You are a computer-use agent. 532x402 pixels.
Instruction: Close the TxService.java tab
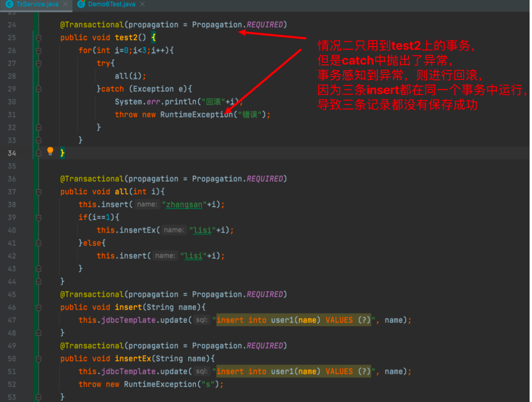tap(66, 4)
